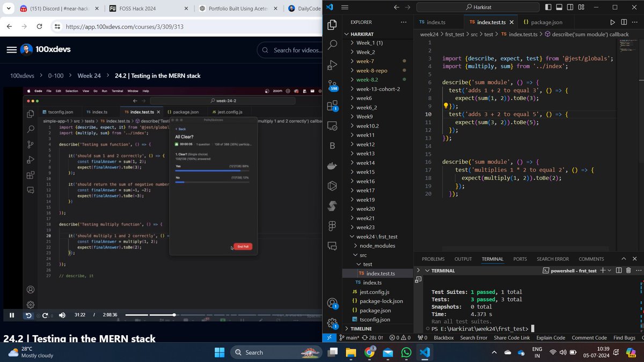Viewport: 644px width, 362px height.
Task: Open Week 24 breadcrumb link on 100xdevs
Action: [x=89, y=76]
